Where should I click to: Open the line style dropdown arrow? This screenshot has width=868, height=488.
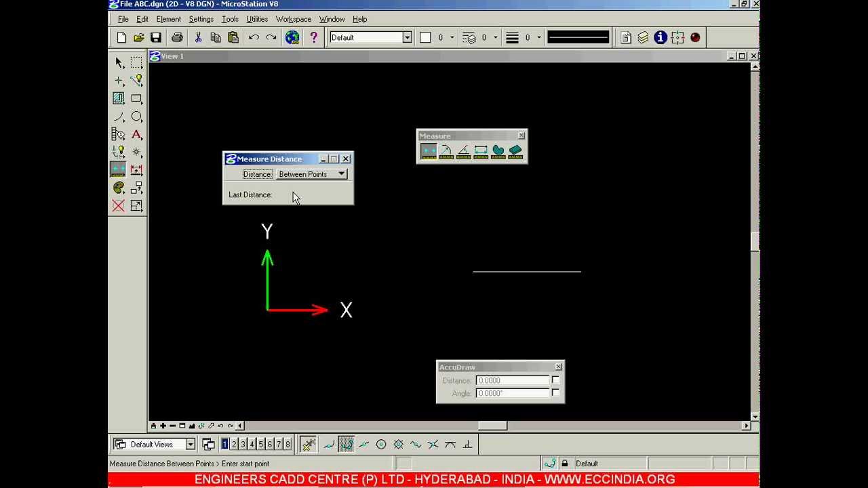(495, 37)
